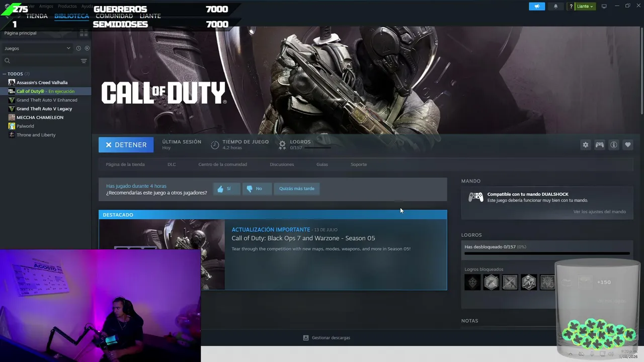Open Centro de la comunidad link
This screenshot has height=362, width=644.
222,164
